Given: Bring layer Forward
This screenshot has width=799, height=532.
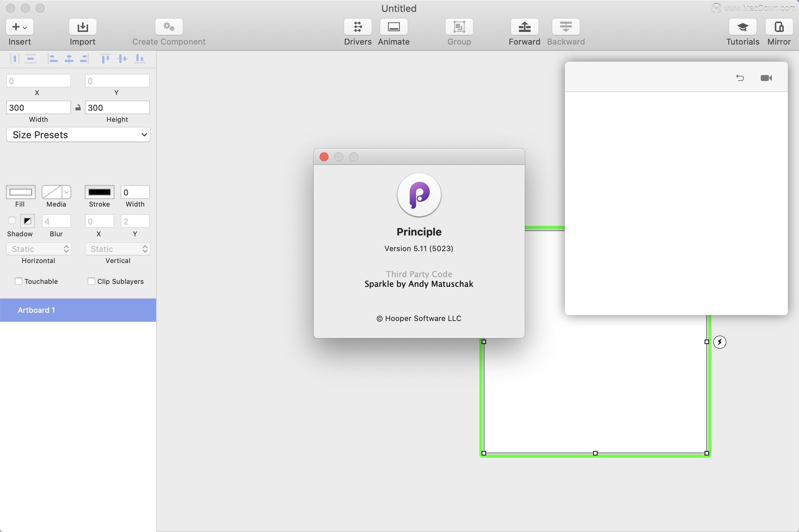Looking at the screenshot, I should pos(524,27).
